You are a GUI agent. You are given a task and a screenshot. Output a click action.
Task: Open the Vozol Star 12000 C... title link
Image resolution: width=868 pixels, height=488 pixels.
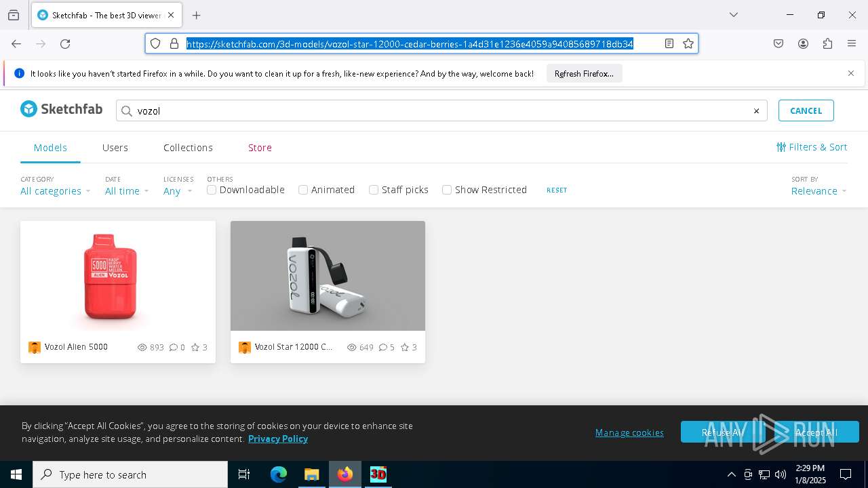[x=294, y=347]
